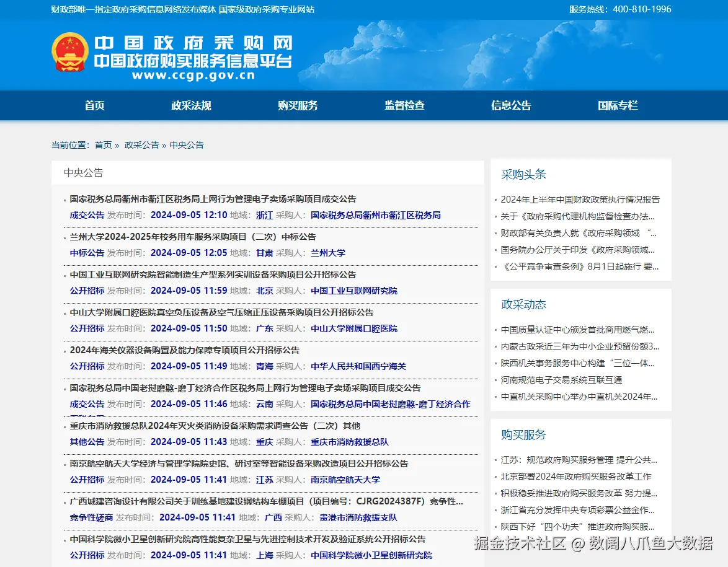Viewport: 728px width, 567px height.
Task: Open 《公平竞争审查条例》8月1日起施行 headline
Action: click(579, 266)
